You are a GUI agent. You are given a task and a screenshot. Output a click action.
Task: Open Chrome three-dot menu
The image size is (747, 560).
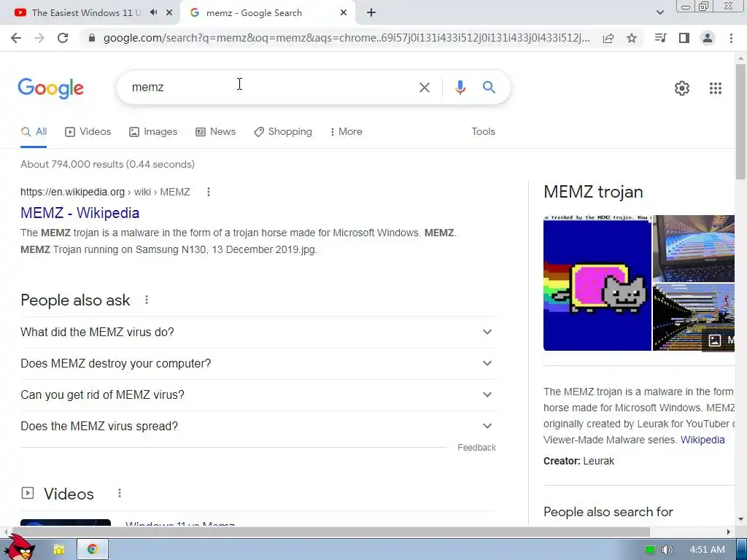(x=731, y=38)
